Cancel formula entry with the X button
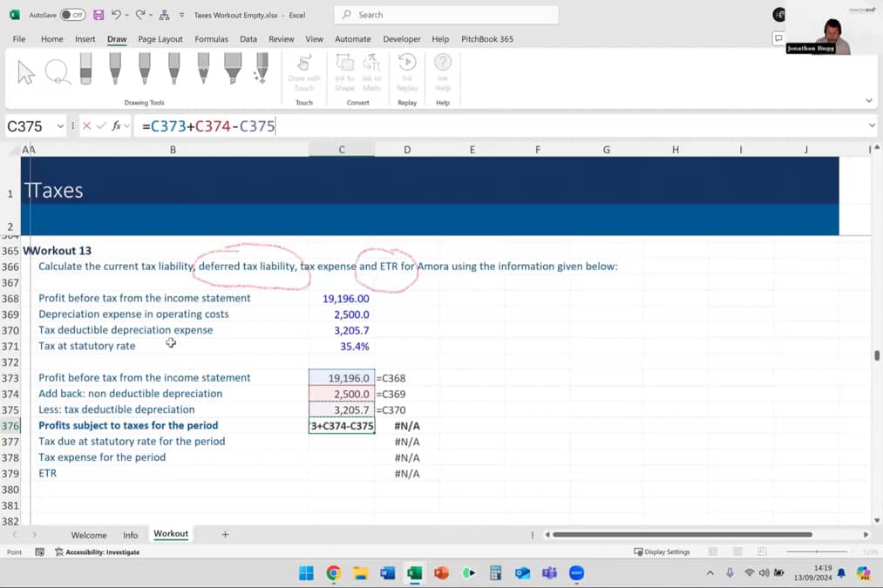Image resolution: width=883 pixels, height=588 pixels. click(x=86, y=125)
